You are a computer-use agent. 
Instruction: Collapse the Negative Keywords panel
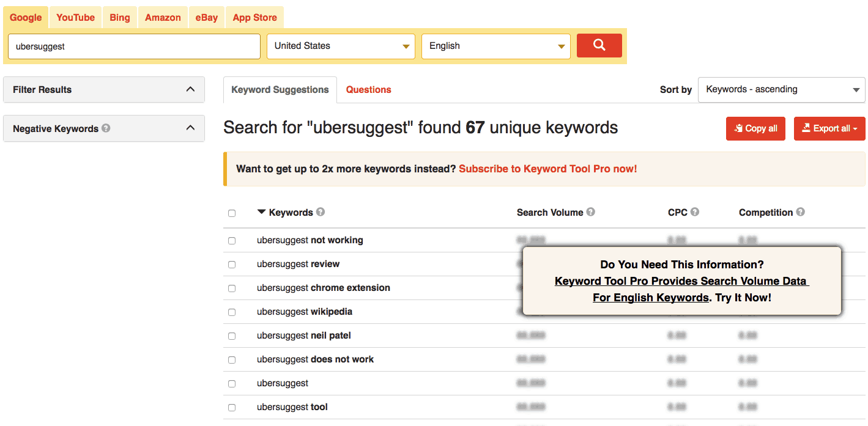click(104, 128)
